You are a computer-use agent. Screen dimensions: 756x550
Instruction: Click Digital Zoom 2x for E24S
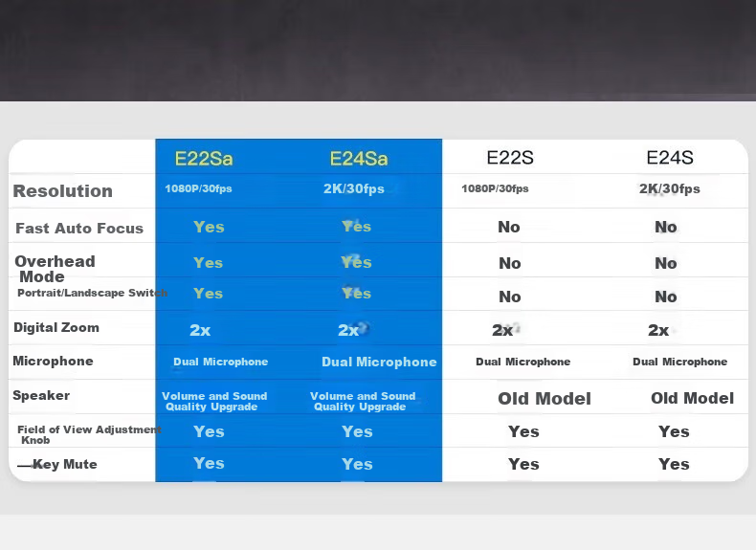[x=658, y=330]
